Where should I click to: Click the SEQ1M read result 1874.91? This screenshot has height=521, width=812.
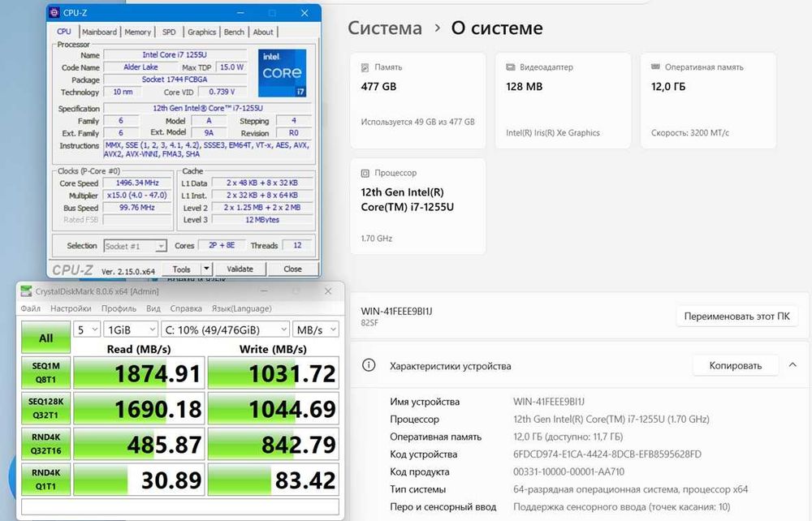[139, 372]
